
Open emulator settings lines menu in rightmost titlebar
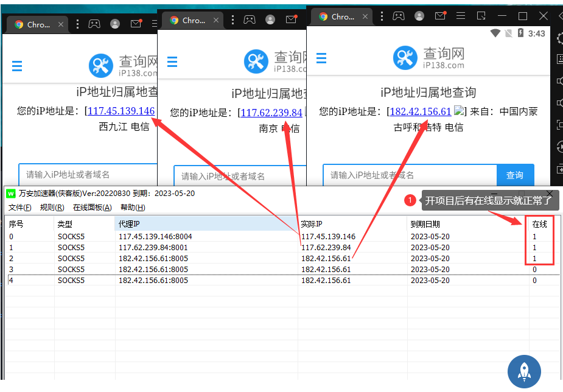coord(460,16)
